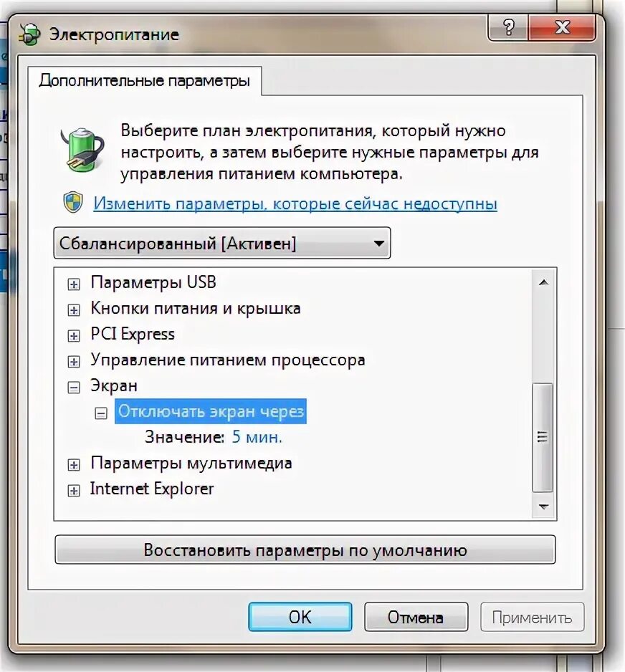Click Изменить параметры, которые сейчас недоступны link
The width and height of the screenshot is (625, 672).
[295, 203]
